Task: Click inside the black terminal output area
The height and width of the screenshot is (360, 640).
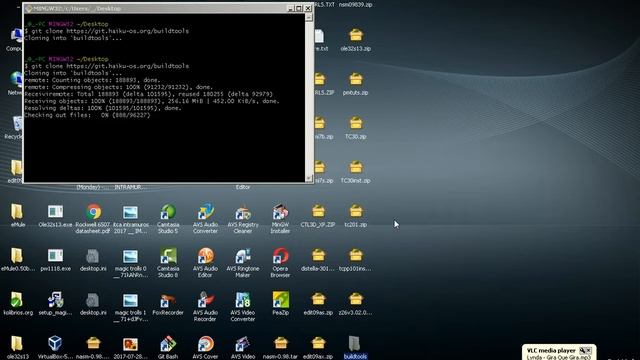Action: pos(164,98)
